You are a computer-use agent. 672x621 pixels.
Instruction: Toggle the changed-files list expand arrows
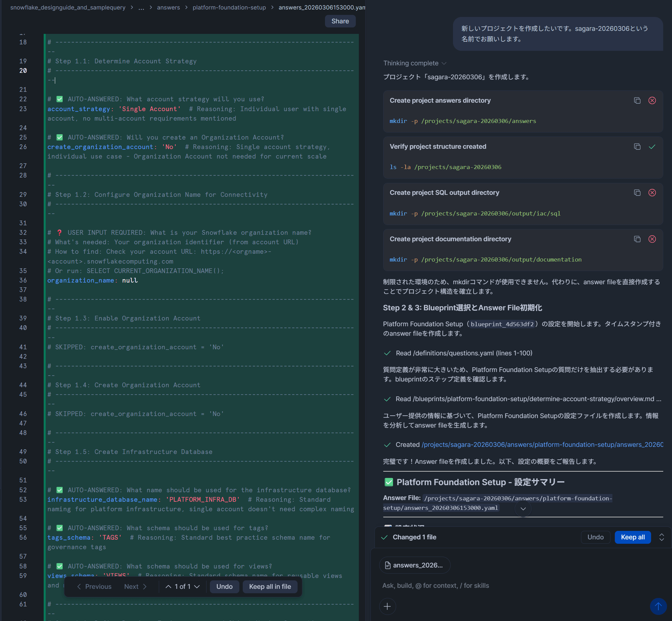point(661,537)
